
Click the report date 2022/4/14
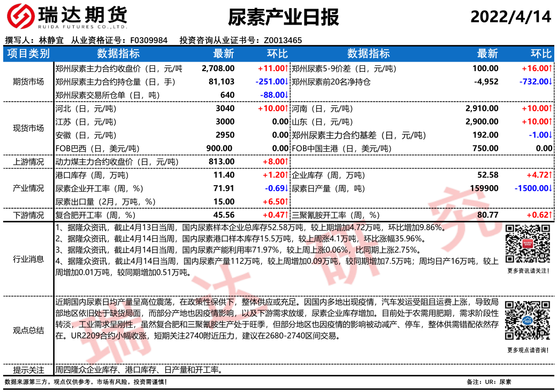click(510, 17)
